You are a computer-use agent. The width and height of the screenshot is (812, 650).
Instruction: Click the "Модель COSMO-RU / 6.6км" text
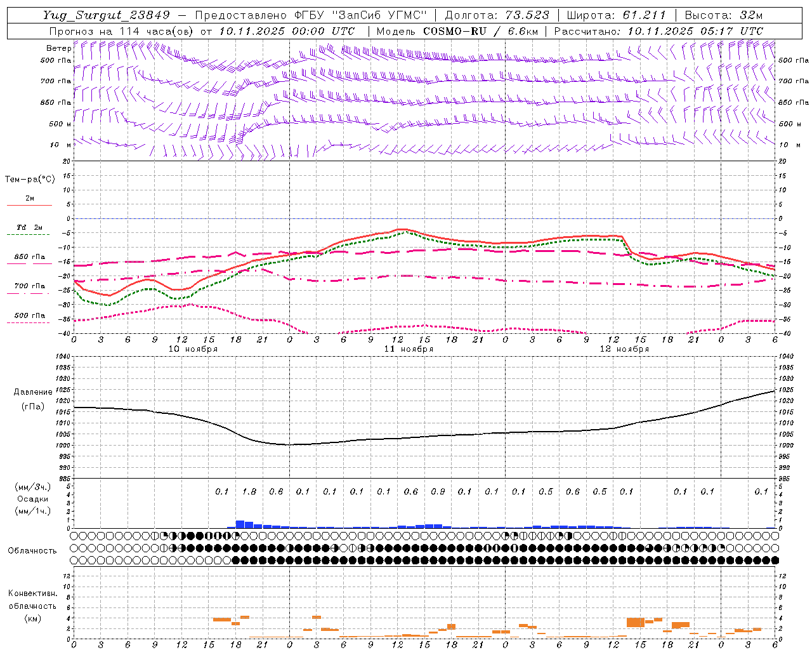[x=457, y=31]
